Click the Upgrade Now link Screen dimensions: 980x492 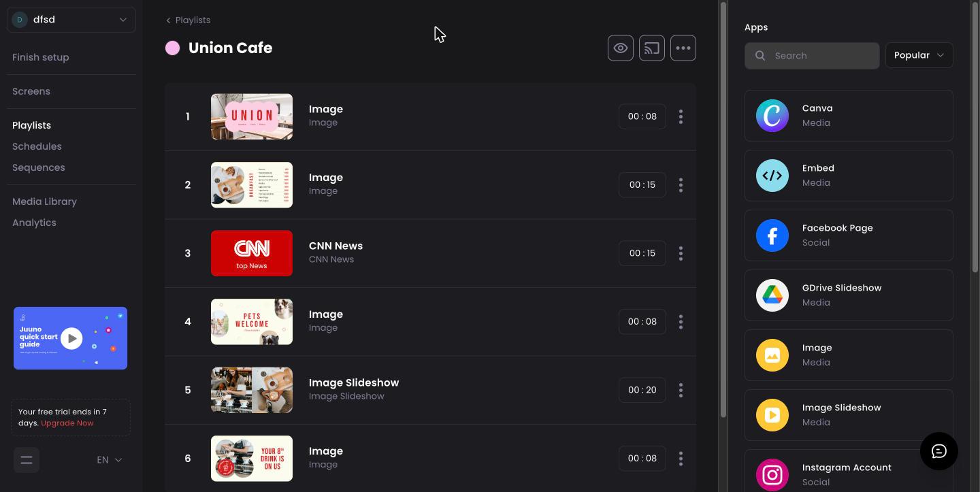coord(67,423)
